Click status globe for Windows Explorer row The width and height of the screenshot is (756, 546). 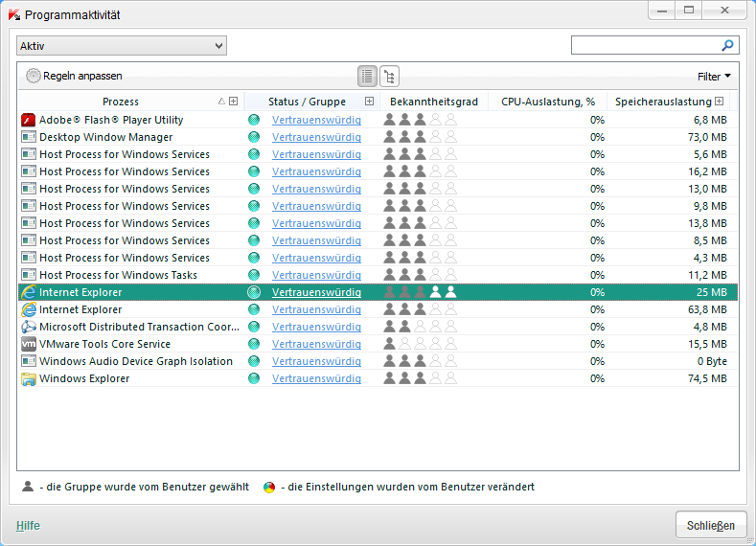coord(254,378)
